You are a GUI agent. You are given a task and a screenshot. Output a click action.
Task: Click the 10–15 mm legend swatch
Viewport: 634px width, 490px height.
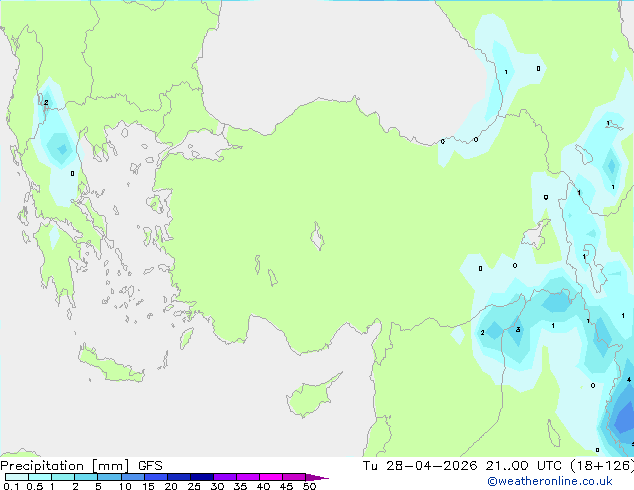click(132, 477)
